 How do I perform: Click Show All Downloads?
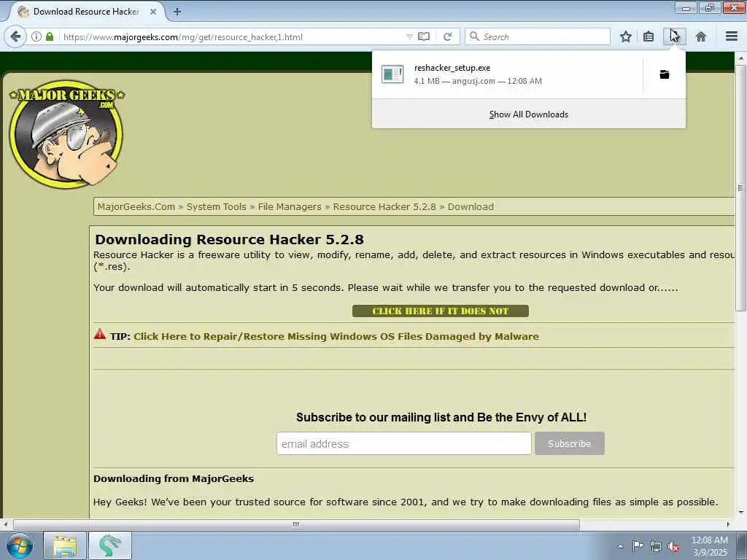(529, 114)
